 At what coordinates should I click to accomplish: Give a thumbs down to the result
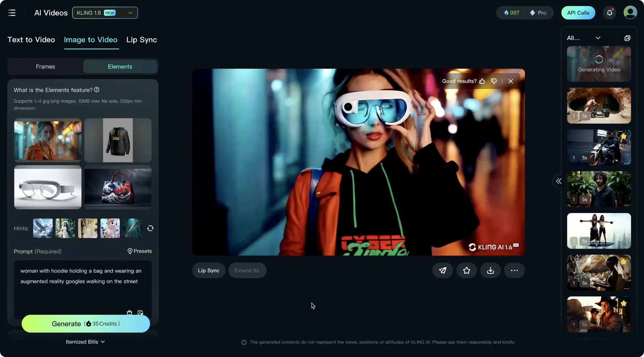coord(493,81)
